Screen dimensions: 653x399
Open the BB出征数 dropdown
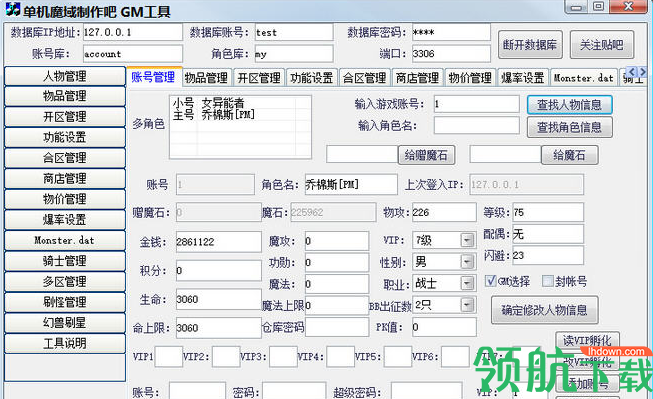pos(467,305)
